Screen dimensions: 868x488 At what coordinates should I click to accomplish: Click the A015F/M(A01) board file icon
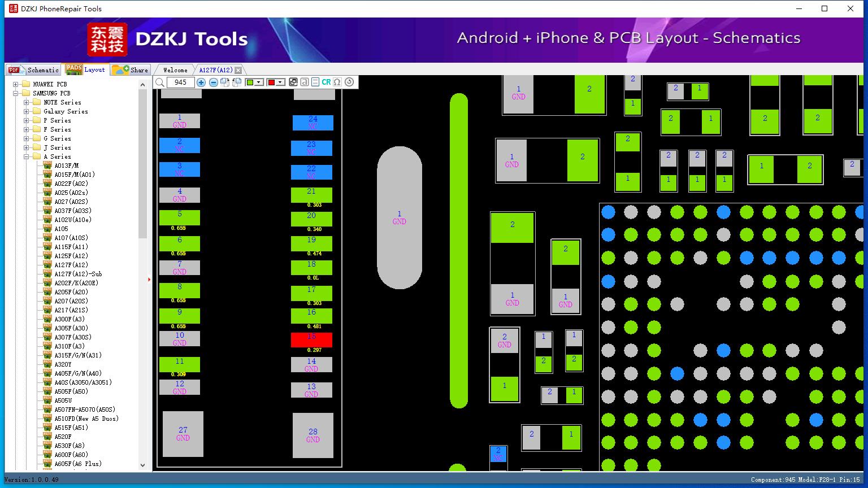[x=47, y=175]
